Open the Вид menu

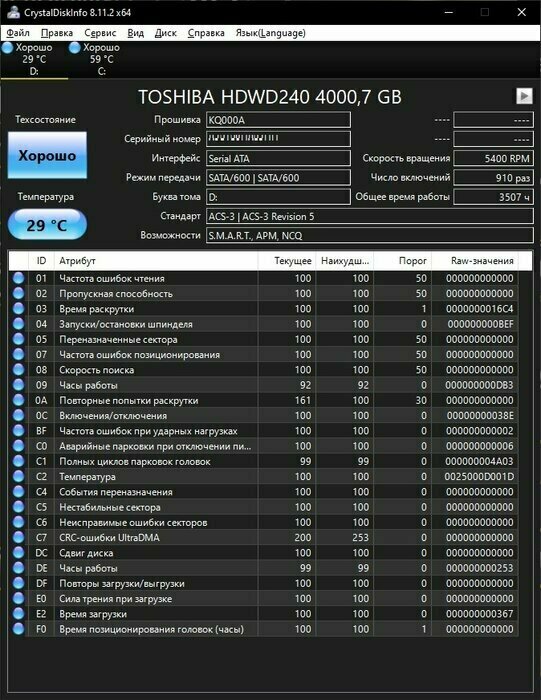[135, 33]
